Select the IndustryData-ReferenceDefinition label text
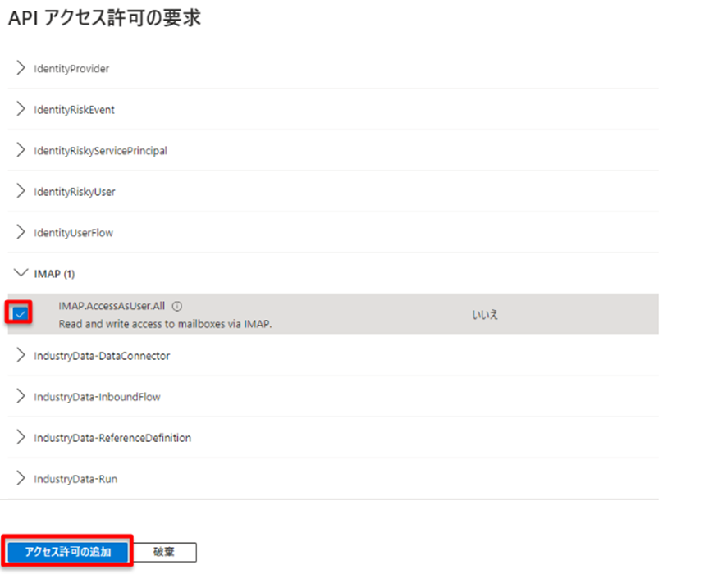The image size is (727, 588). (112, 438)
